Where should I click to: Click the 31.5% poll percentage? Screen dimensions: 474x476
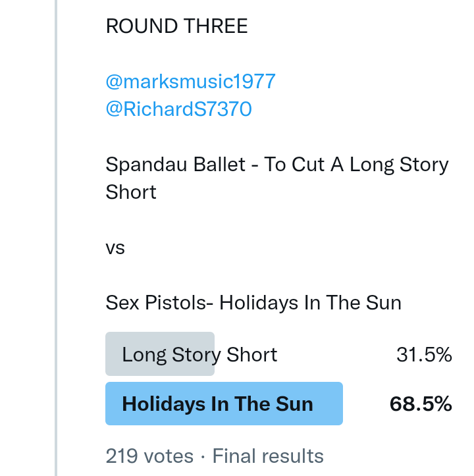pos(424,354)
